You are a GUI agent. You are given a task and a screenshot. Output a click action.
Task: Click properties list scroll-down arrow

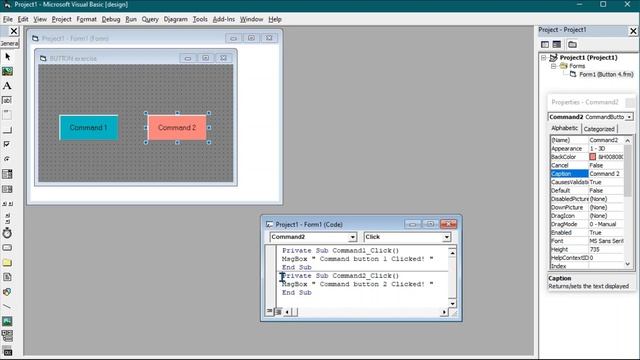[x=628, y=264]
